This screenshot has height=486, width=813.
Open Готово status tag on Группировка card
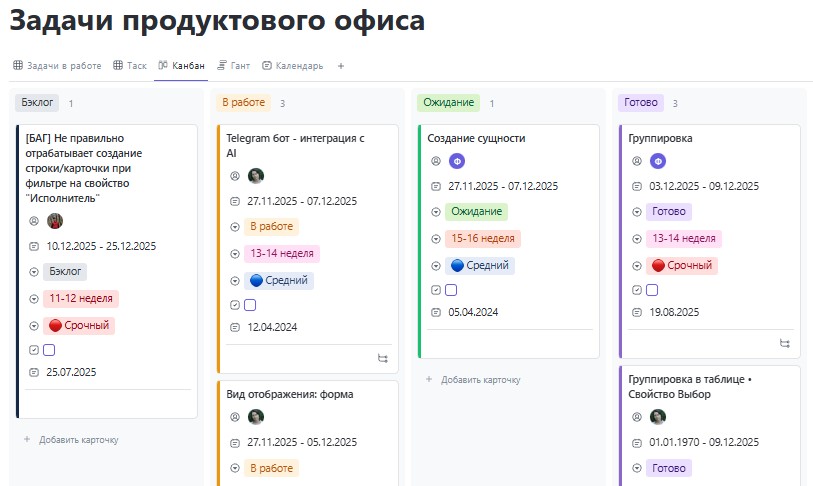coord(669,211)
